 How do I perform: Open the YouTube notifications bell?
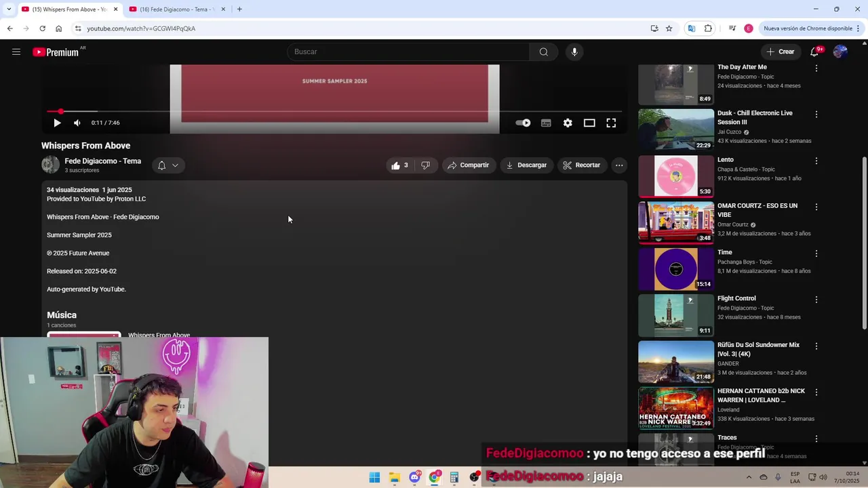814,52
